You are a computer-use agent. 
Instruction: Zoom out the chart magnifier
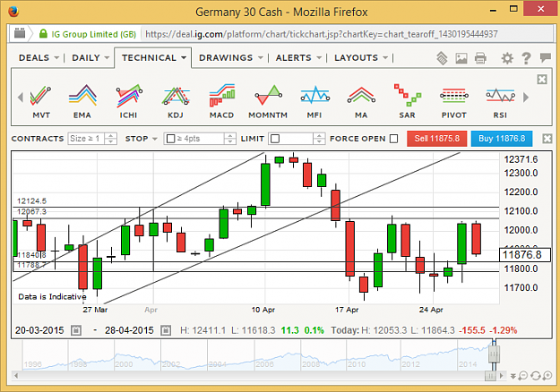pos(523,376)
